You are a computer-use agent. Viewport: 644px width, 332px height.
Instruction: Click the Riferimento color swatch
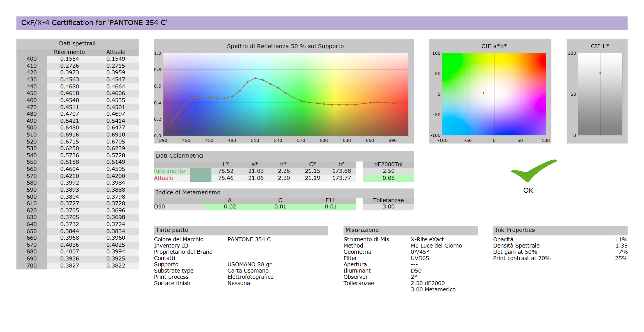tap(200, 171)
